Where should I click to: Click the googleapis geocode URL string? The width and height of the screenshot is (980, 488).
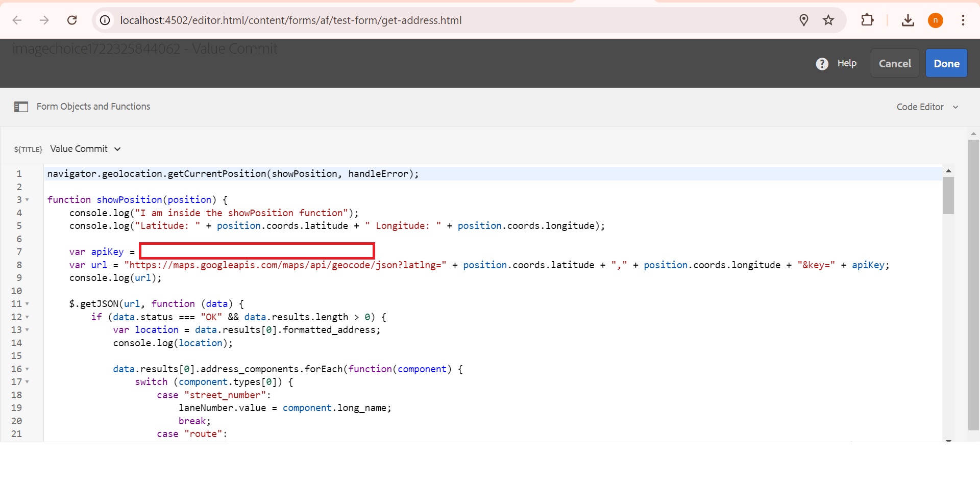point(285,265)
